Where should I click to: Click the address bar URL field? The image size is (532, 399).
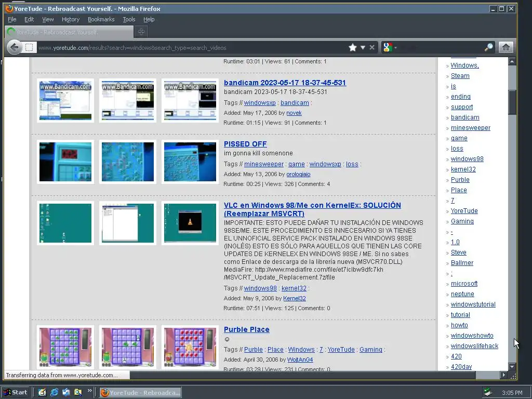[x=192, y=48]
